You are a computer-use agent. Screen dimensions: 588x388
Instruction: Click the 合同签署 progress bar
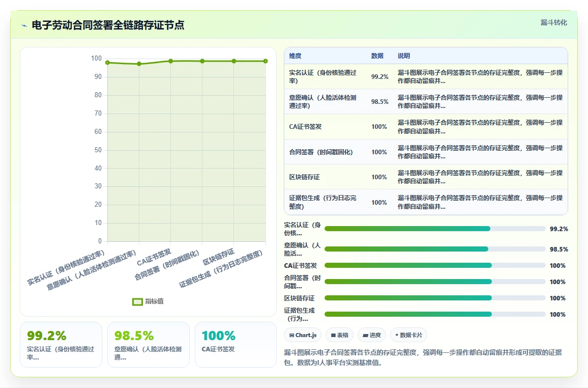(435, 282)
